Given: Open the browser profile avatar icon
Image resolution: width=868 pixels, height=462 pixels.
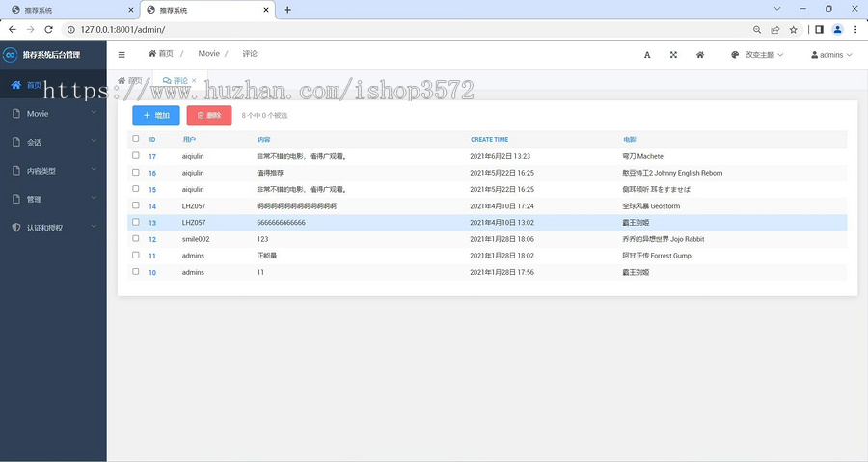Looking at the screenshot, I should [837, 29].
